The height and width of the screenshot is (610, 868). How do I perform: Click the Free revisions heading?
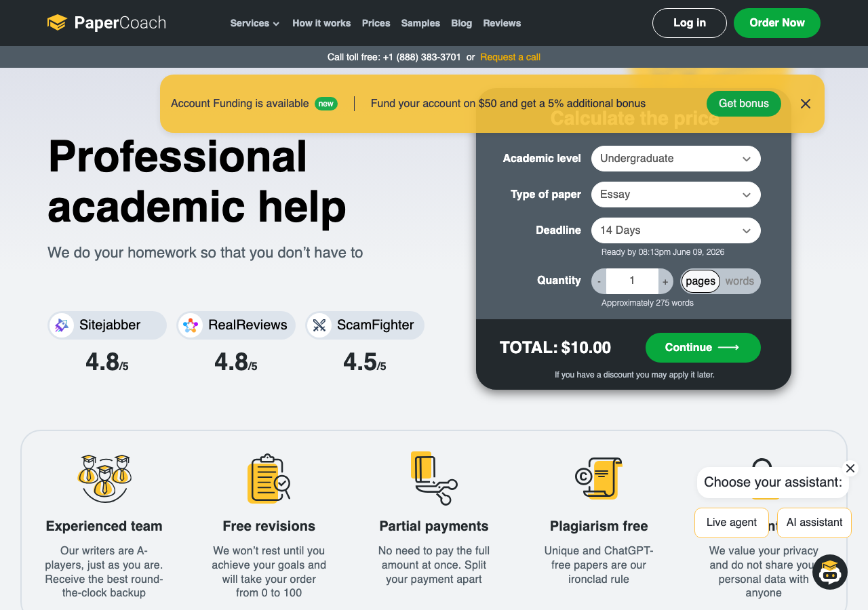[x=269, y=526]
